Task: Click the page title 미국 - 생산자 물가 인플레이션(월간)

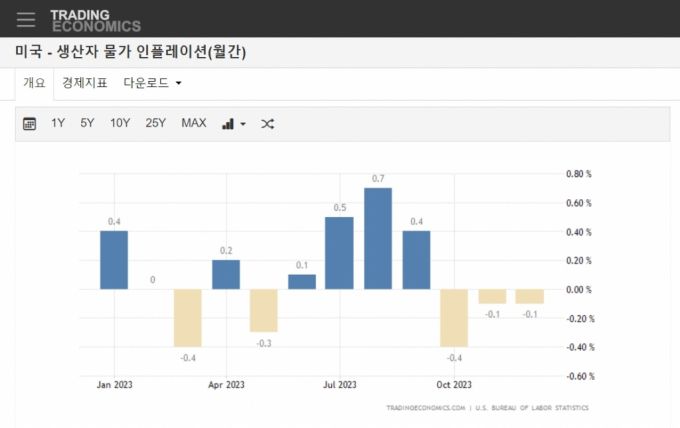Action: [130, 52]
